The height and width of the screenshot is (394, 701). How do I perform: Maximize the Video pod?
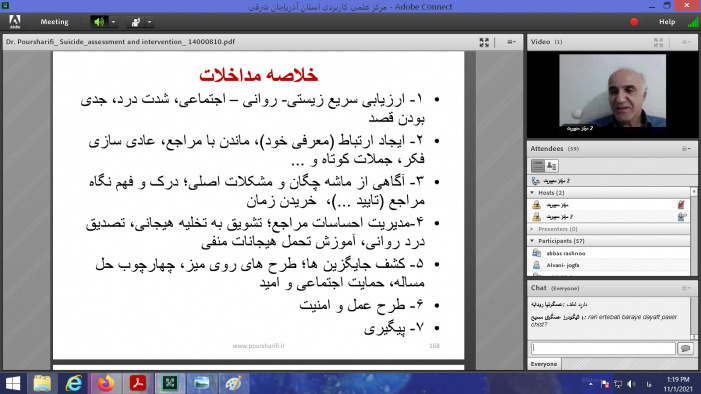click(658, 42)
